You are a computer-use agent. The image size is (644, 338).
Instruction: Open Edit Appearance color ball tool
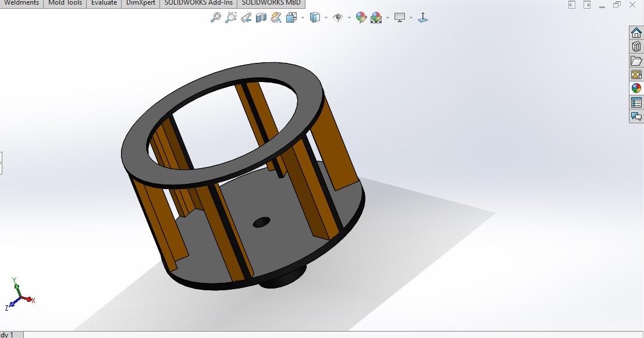pyautogui.click(x=361, y=17)
